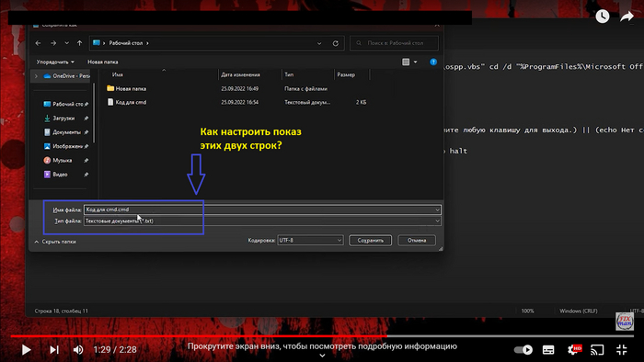Click Сохранить button

[370, 240]
